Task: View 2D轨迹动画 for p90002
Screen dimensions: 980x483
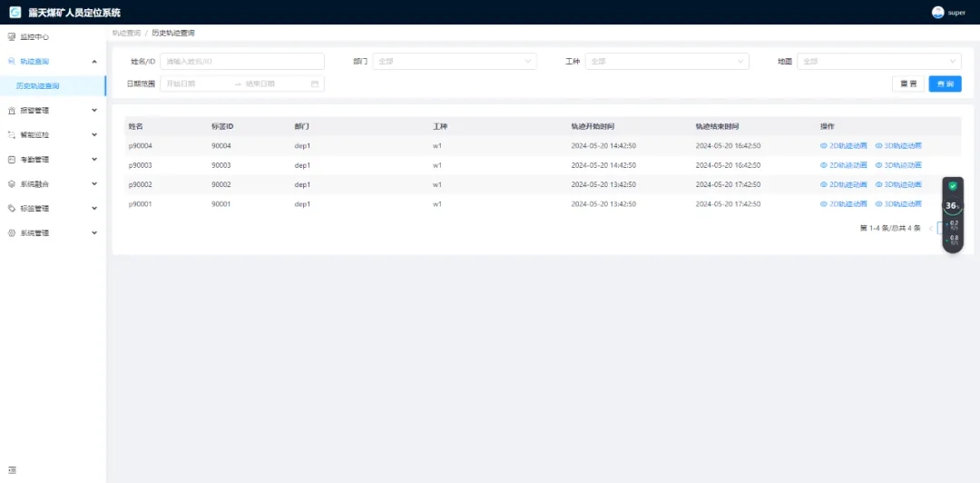Action: click(844, 184)
